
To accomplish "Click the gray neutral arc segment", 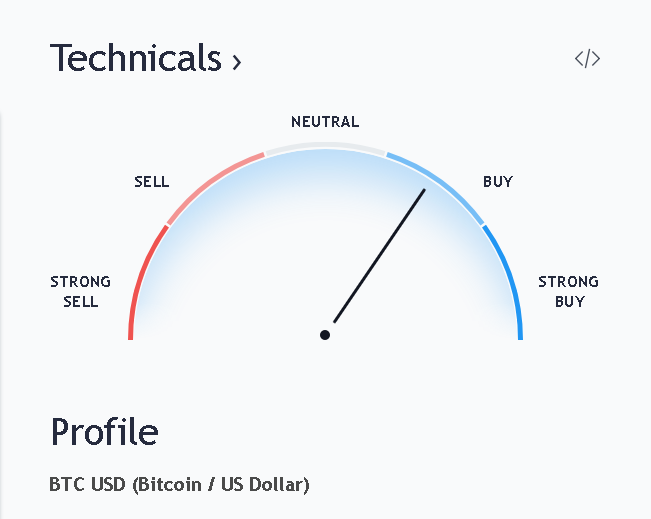I will tap(325, 147).
